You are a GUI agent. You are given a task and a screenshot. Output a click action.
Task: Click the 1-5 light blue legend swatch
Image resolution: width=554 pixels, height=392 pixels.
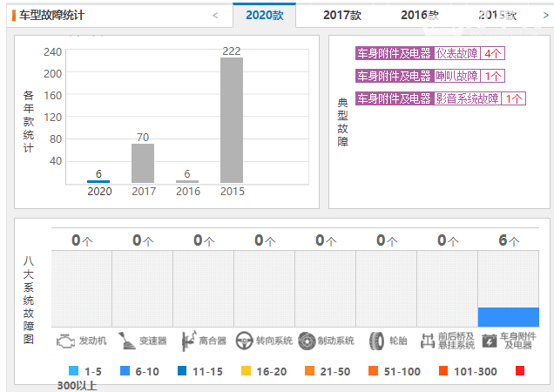[73, 371]
